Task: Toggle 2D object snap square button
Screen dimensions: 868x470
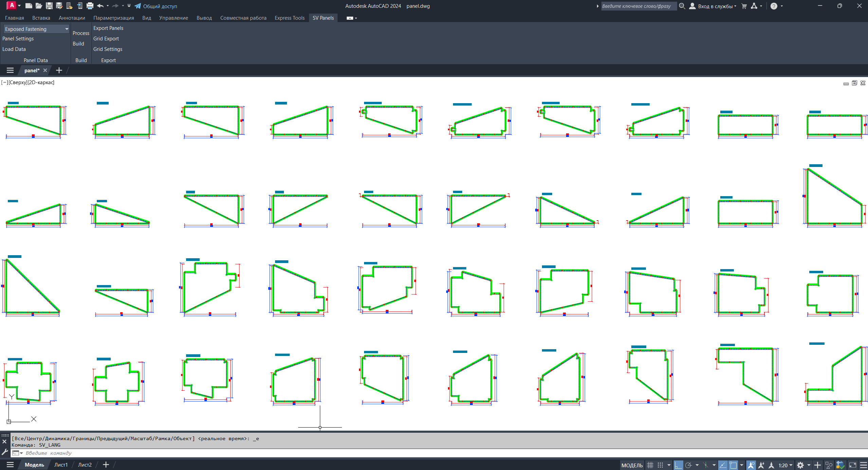Action: [x=733, y=465]
